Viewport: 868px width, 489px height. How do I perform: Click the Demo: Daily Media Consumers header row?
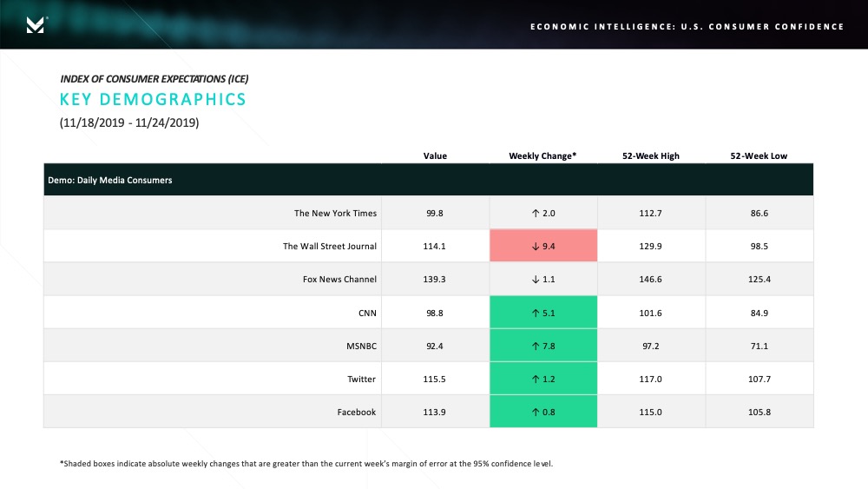coord(429,180)
